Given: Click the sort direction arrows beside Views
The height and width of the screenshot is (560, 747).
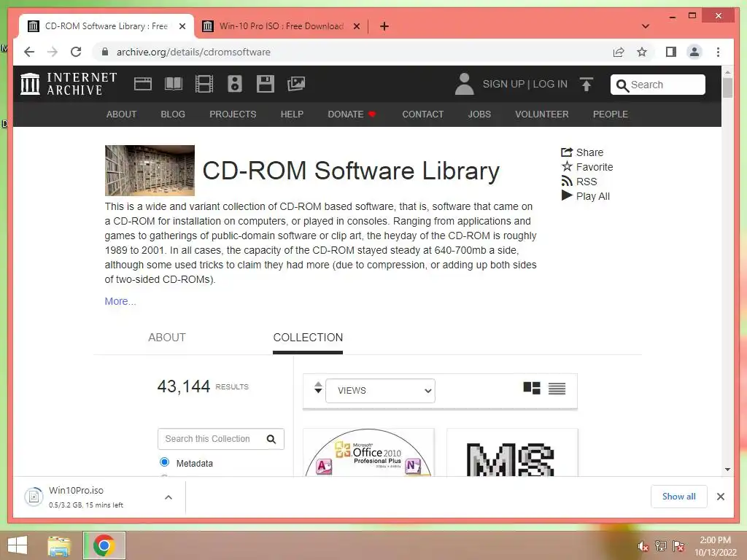Looking at the screenshot, I should pos(318,388).
